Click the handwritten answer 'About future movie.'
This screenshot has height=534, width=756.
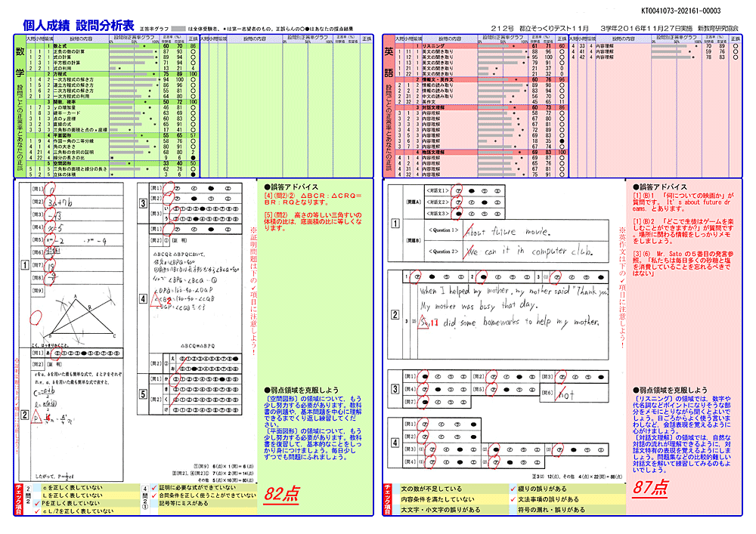(x=507, y=232)
